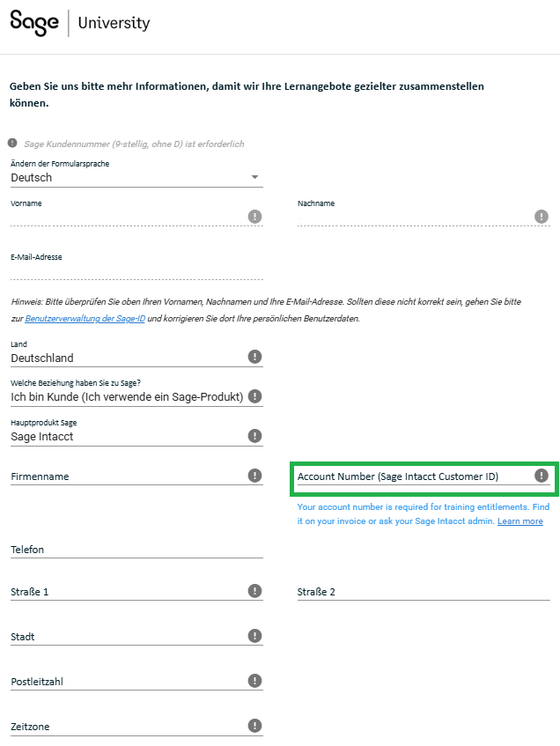Click the warning icon in Firmenname field
560x746 pixels.
[x=254, y=476]
